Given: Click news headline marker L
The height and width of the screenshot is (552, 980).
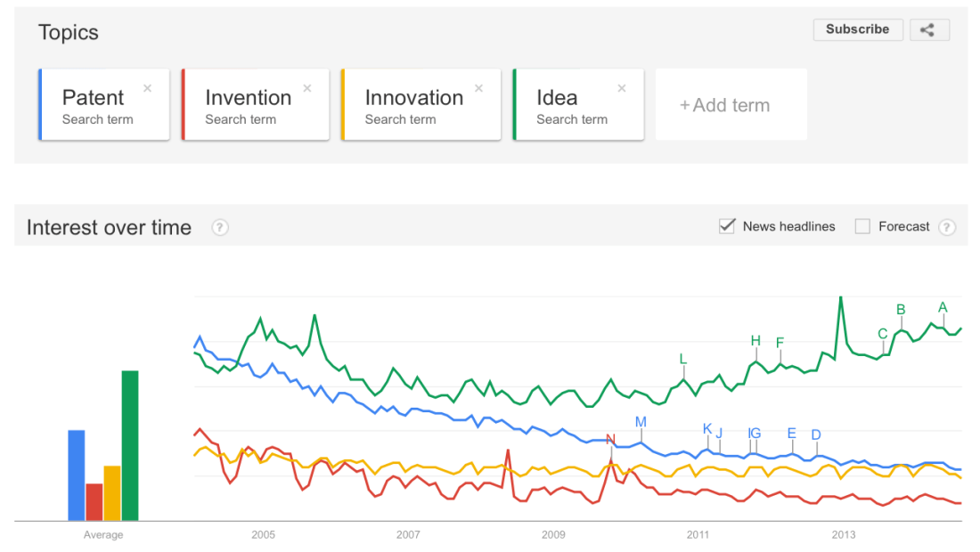Looking at the screenshot, I should [683, 360].
